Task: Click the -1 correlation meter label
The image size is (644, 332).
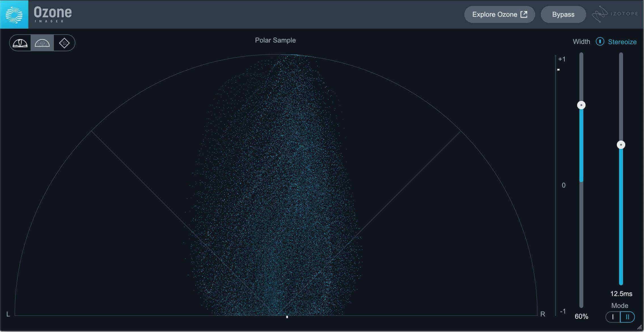Action: 563,311
